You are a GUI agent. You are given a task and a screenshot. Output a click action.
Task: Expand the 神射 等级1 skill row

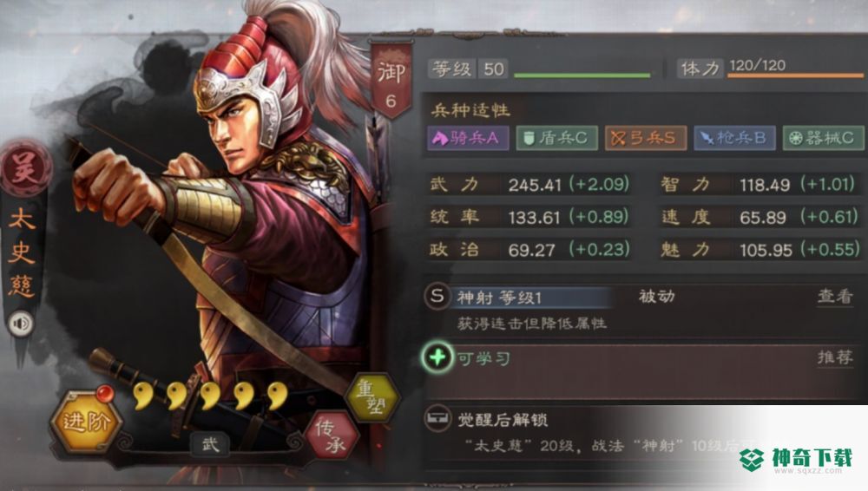tap(642, 310)
